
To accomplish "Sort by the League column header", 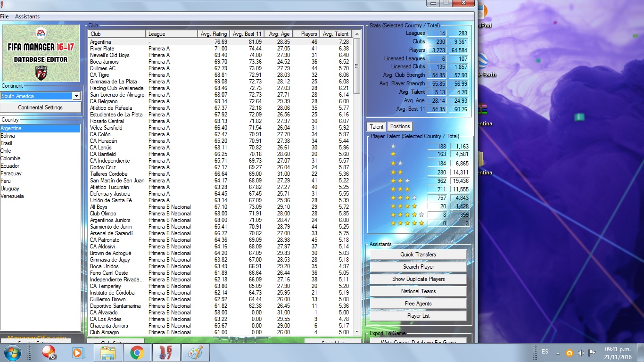I will pyautogui.click(x=172, y=34).
